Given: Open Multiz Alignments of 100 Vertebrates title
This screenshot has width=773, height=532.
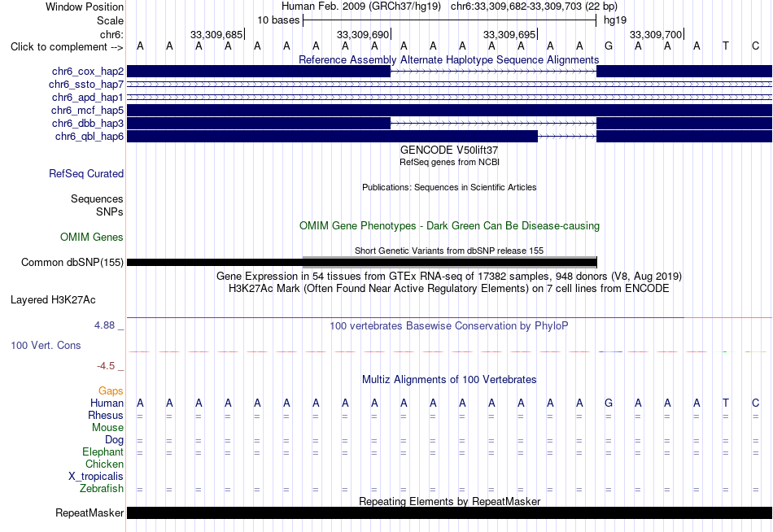Looking at the screenshot, I should coord(449,380).
